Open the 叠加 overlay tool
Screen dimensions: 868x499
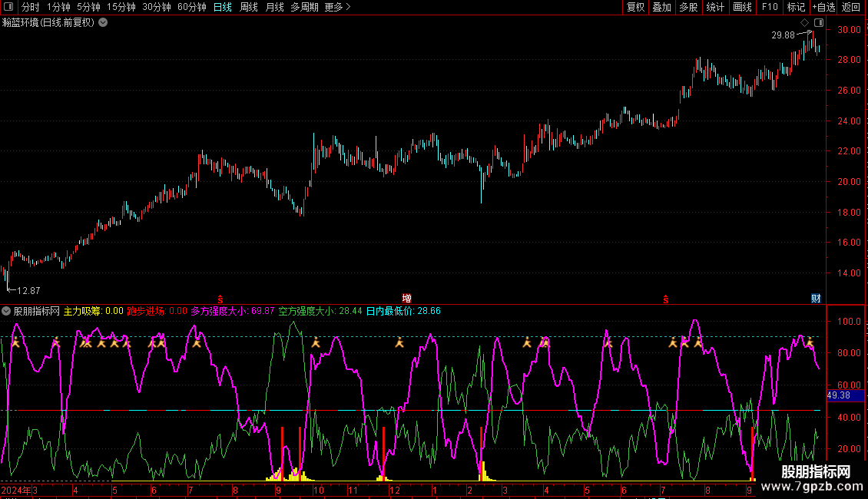(661, 8)
